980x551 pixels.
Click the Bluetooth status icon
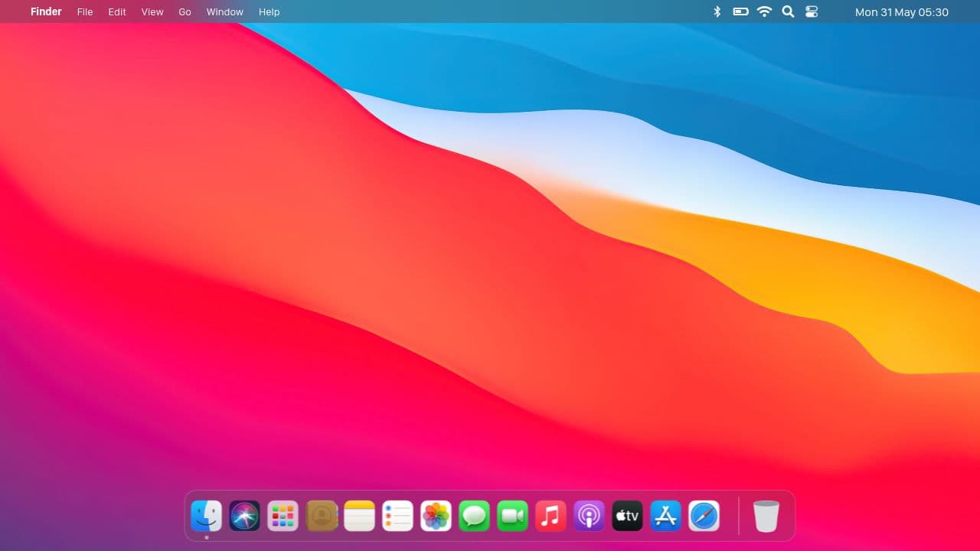tap(717, 11)
